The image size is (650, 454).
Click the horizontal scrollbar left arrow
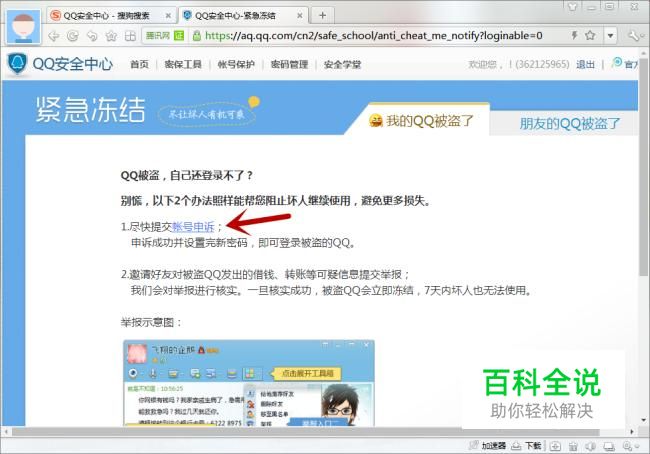(6, 432)
